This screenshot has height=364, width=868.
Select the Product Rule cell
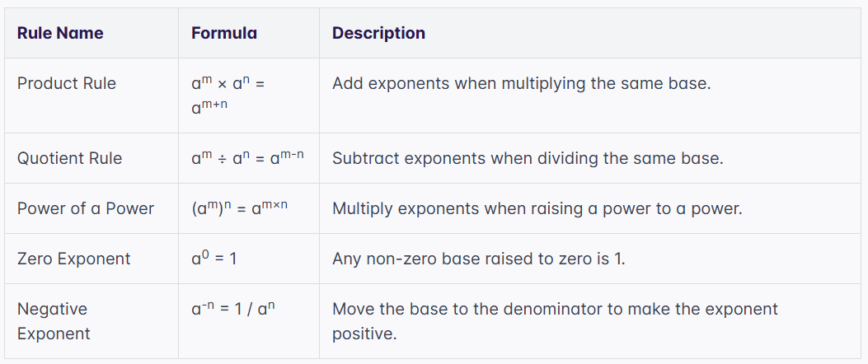click(67, 83)
